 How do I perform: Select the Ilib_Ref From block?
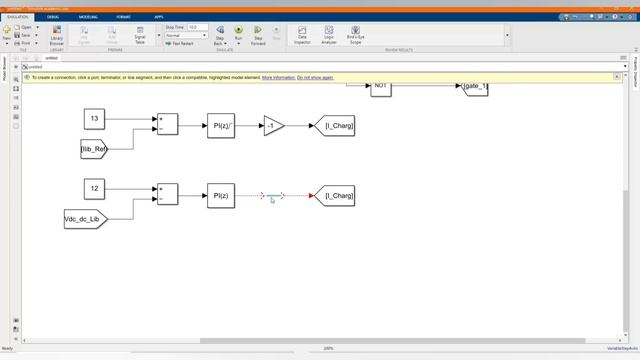(94, 149)
